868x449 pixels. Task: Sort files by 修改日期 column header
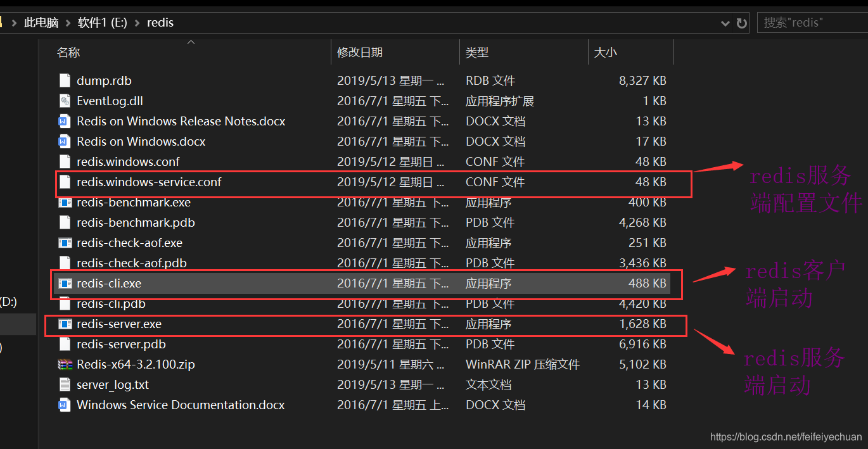coord(360,53)
